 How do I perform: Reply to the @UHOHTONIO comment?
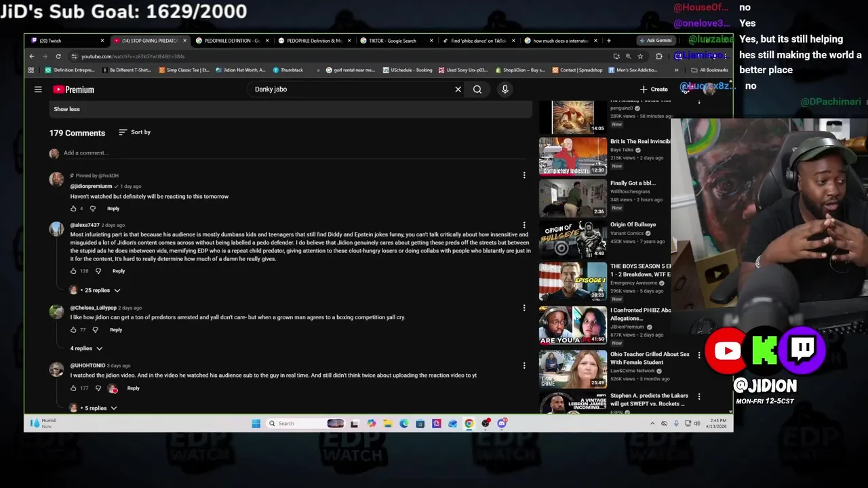[133, 388]
